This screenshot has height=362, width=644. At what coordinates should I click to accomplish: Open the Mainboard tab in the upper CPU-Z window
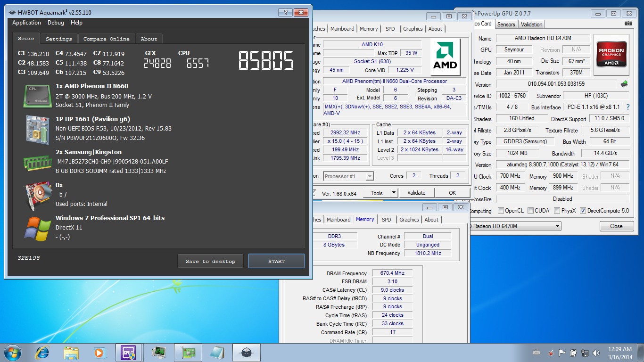[x=342, y=29]
